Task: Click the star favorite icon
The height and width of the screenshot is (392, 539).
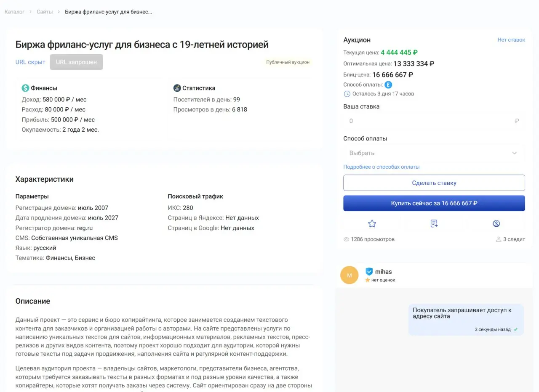Action: [x=372, y=224]
